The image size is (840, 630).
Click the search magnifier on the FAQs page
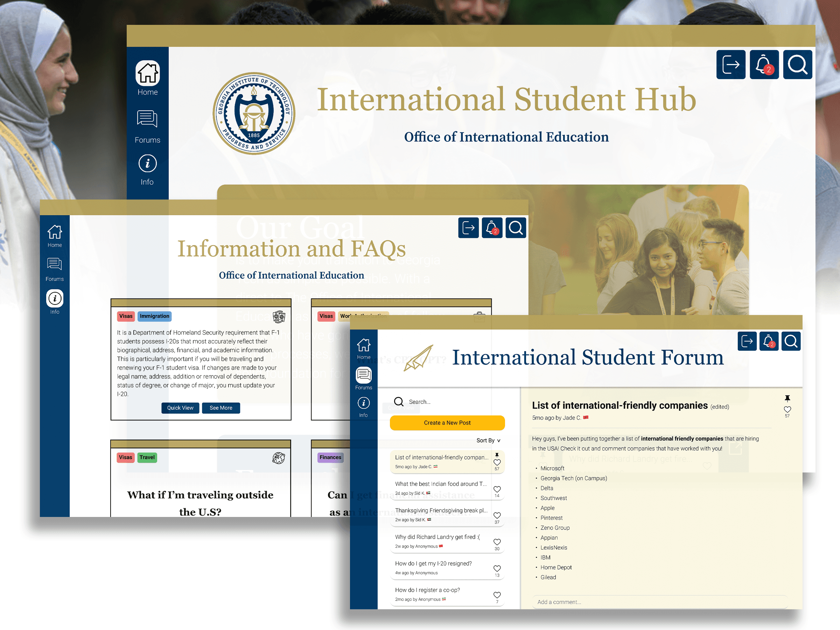[x=515, y=228]
